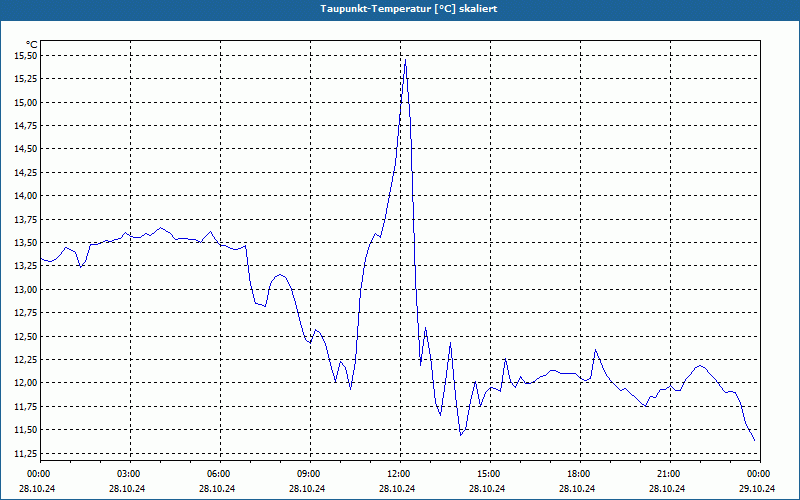Click the 14,75 y-axis value
The width and height of the screenshot is (800, 500).
[x=25, y=126]
